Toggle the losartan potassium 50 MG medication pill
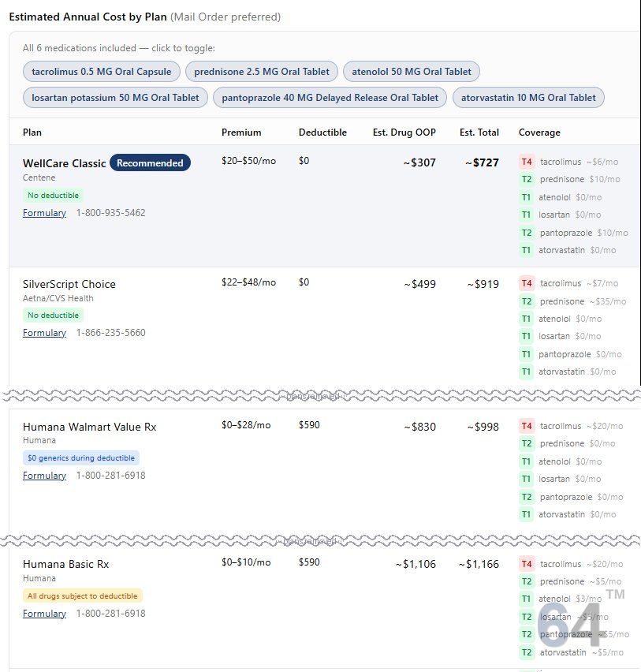Image resolution: width=641 pixels, height=672 pixels. click(114, 97)
